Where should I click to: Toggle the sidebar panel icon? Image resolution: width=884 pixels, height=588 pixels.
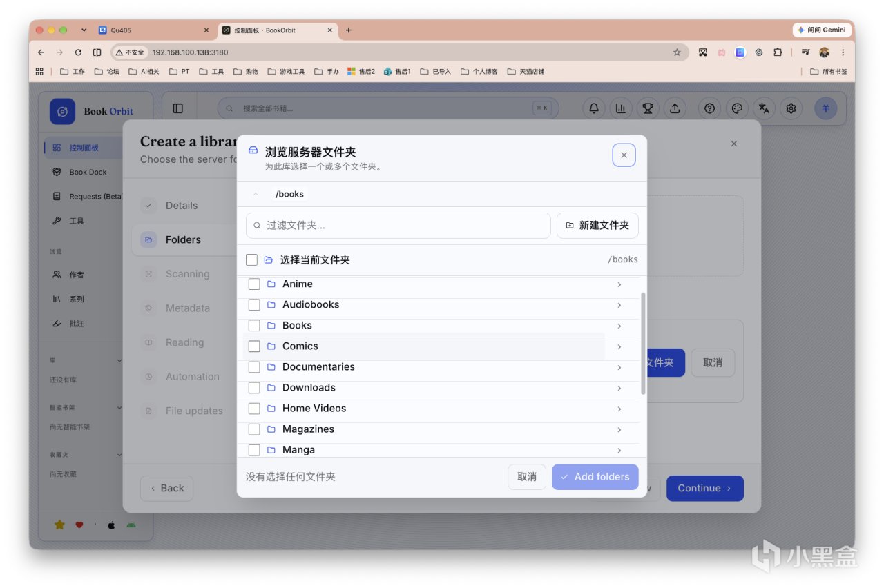click(x=178, y=108)
